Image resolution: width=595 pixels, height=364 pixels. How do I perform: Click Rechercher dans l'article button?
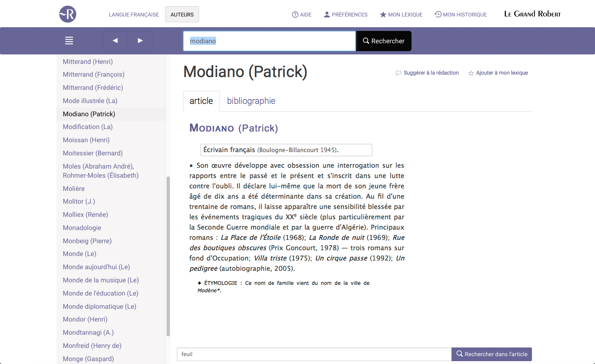pos(492,354)
